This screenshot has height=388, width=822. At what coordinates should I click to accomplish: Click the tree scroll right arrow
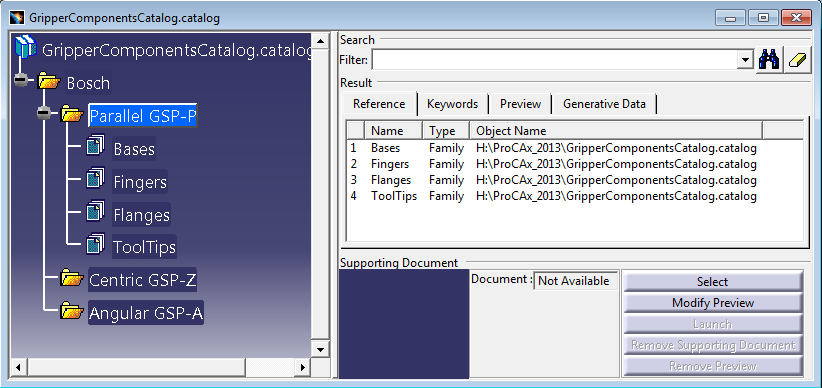(302, 367)
